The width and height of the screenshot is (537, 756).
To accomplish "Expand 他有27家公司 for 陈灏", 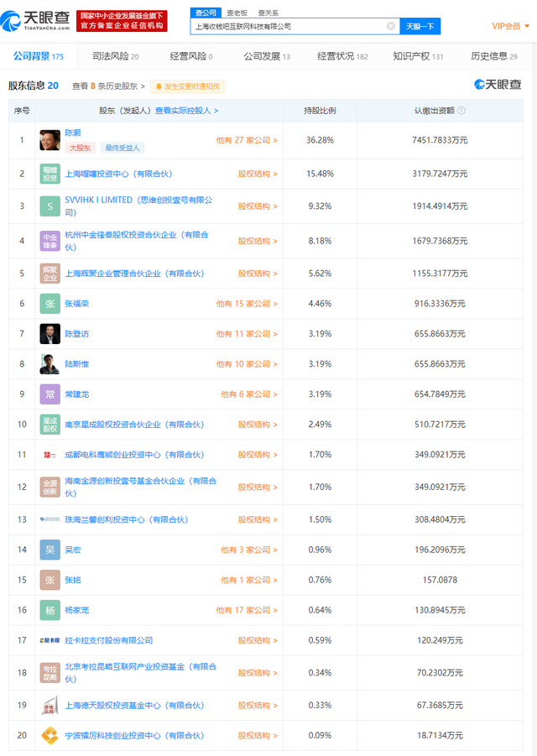I will tap(247, 140).
